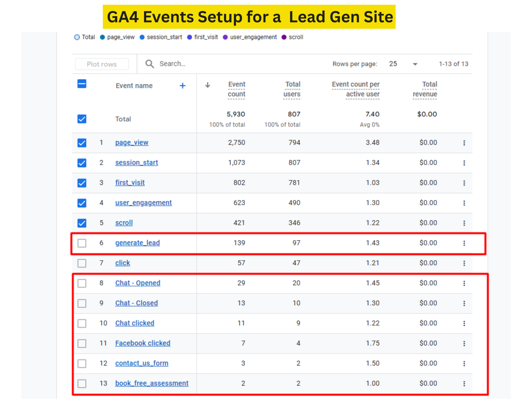Screen dimensions: 532x399
Task: Click the Plot rows button
Action: 102,64
